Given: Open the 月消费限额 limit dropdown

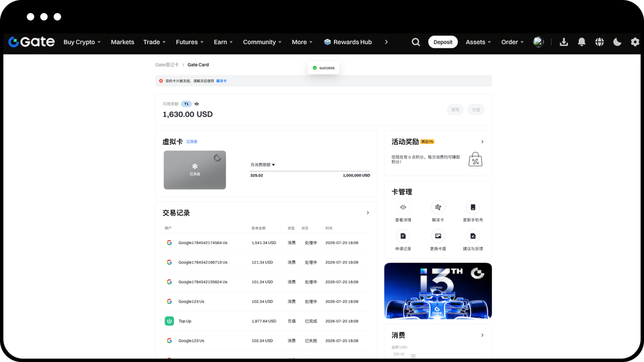Looking at the screenshot, I should 263,165.
